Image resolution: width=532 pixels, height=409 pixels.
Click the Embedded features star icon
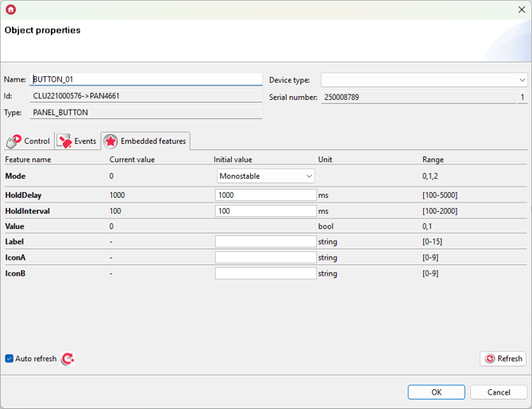110,141
